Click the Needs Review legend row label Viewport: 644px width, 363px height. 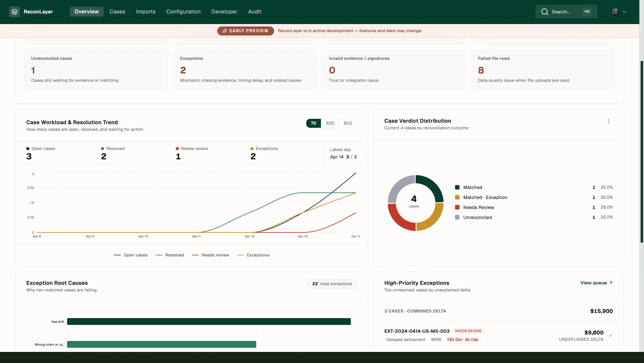point(479,207)
